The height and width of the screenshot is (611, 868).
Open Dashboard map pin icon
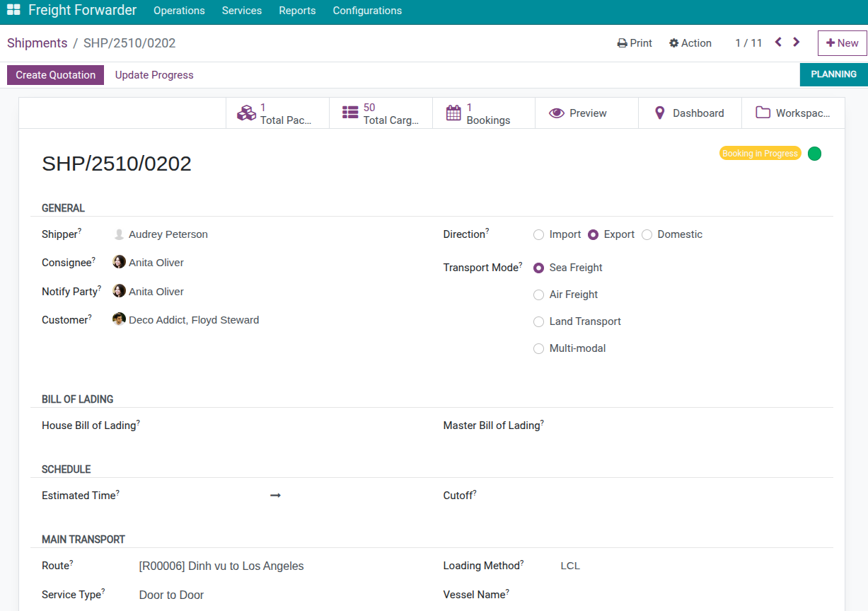click(660, 113)
